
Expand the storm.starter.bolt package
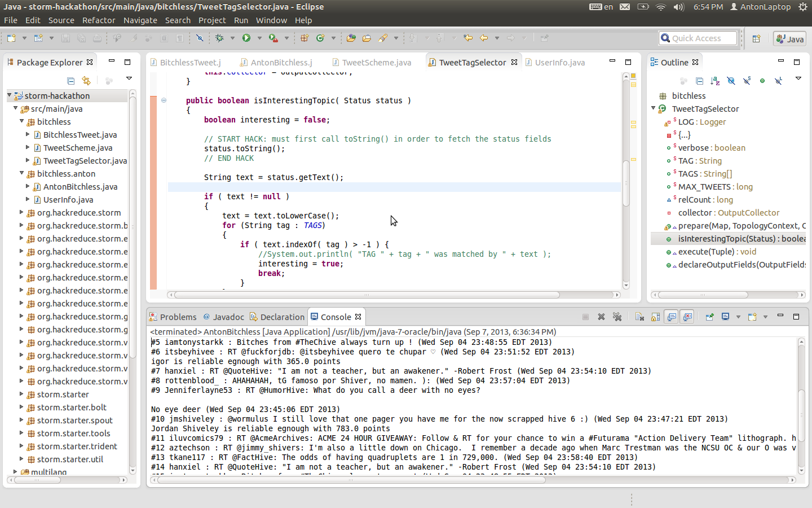21,408
